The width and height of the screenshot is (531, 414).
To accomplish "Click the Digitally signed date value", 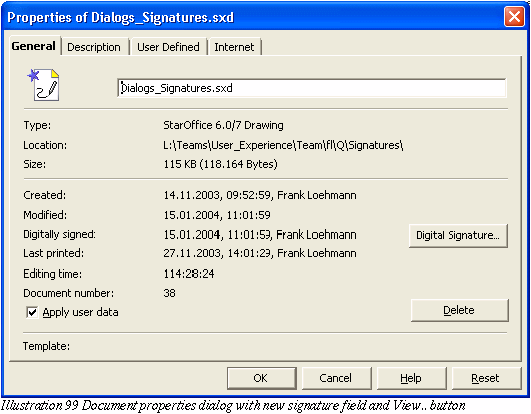I will point(260,235).
